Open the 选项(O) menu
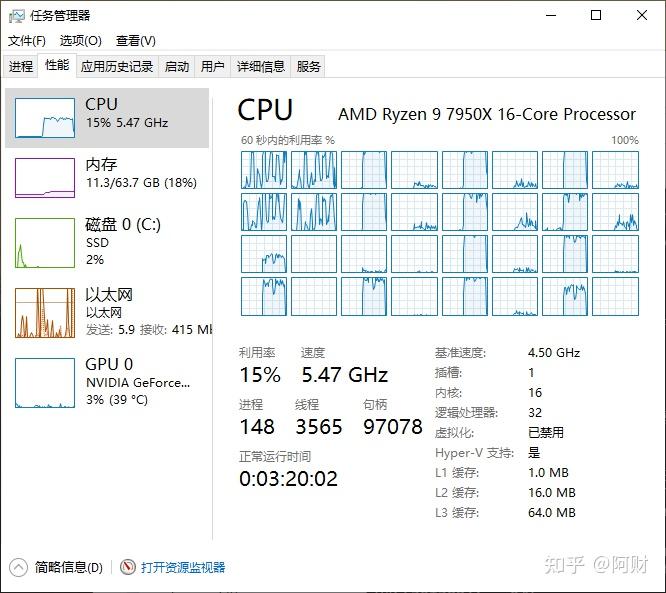 tap(81, 41)
